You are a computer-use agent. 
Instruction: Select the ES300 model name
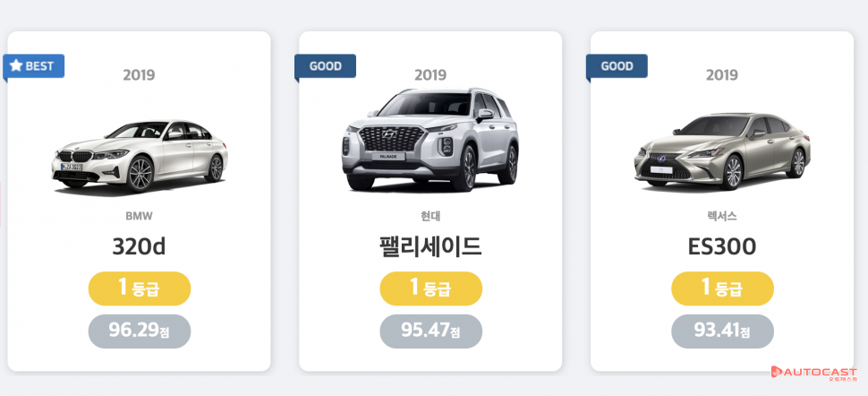tap(722, 246)
